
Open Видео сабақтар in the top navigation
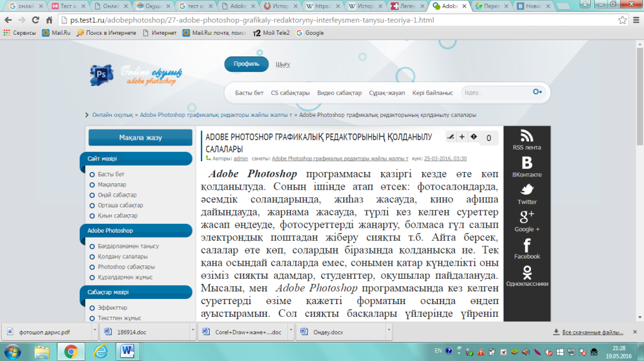point(339,93)
